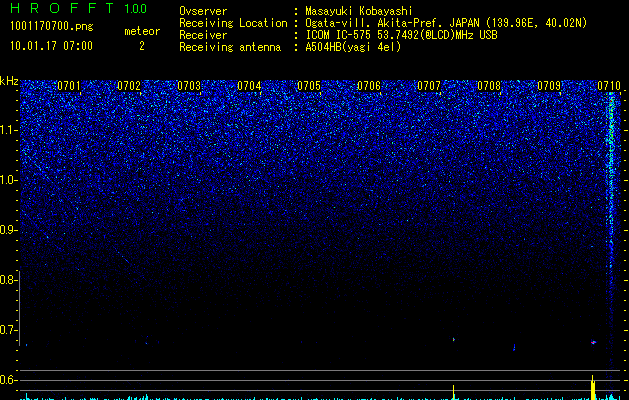Click the timestamp 10.01.17 07:00
This screenshot has width=629, height=400.
click(51, 46)
